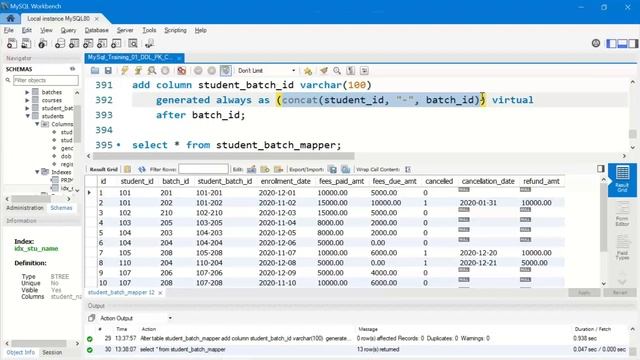Toggle the left sidebar panel visibility

point(611,43)
